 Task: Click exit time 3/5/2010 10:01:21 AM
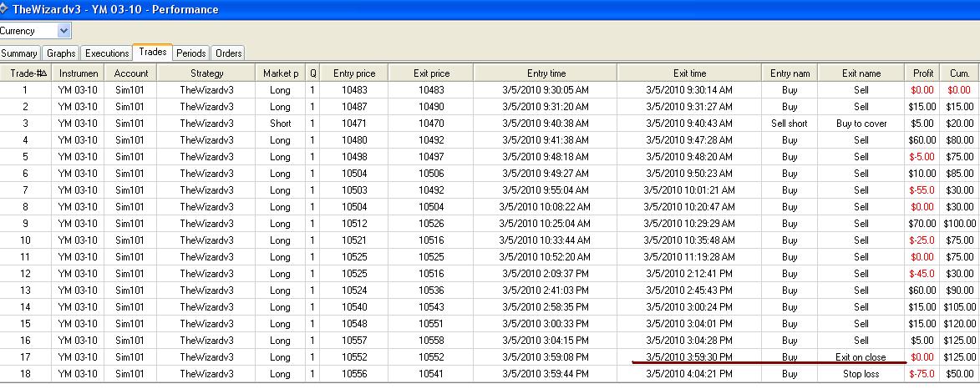(x=689, y=189)
